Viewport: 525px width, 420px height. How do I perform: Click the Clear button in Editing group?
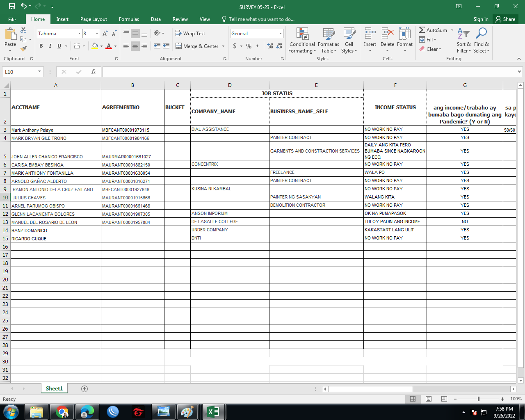(x=429, y=49)
